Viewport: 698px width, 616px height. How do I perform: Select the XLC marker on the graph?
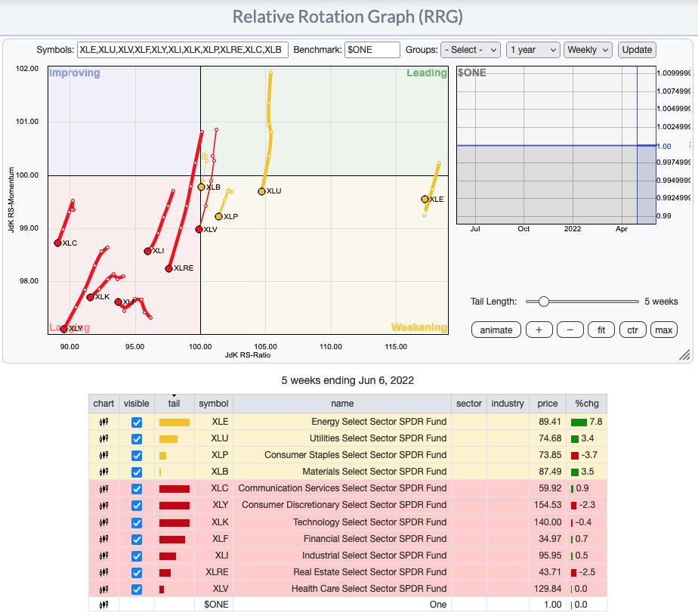pos(57,243)
